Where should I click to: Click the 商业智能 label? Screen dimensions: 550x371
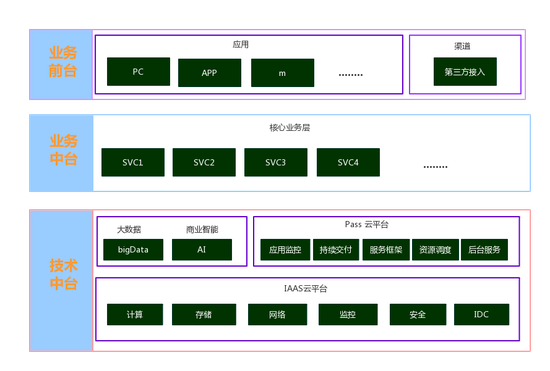(x=202, y=229)
